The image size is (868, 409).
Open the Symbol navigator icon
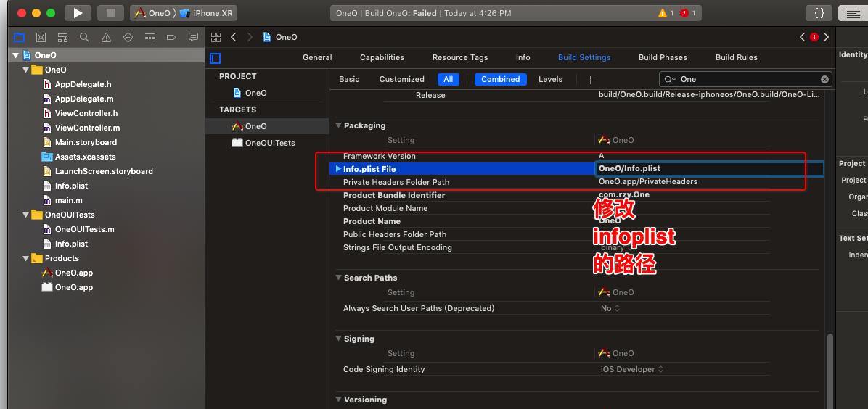point(62,37)
